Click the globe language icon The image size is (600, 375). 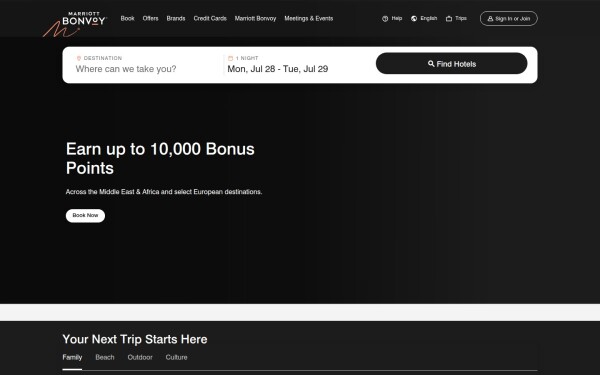tap(414, 18)
